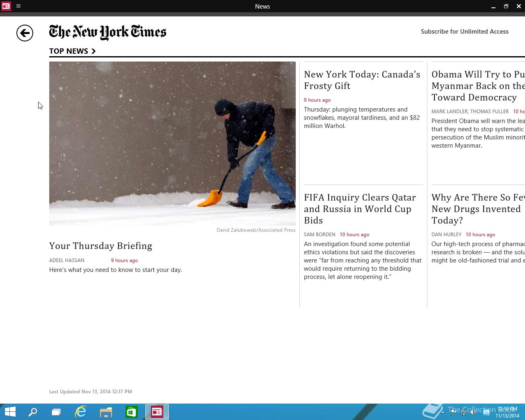Open the hamburger menu in title bar
Viewport: 525px width, 420px height.
coord(18,6)
